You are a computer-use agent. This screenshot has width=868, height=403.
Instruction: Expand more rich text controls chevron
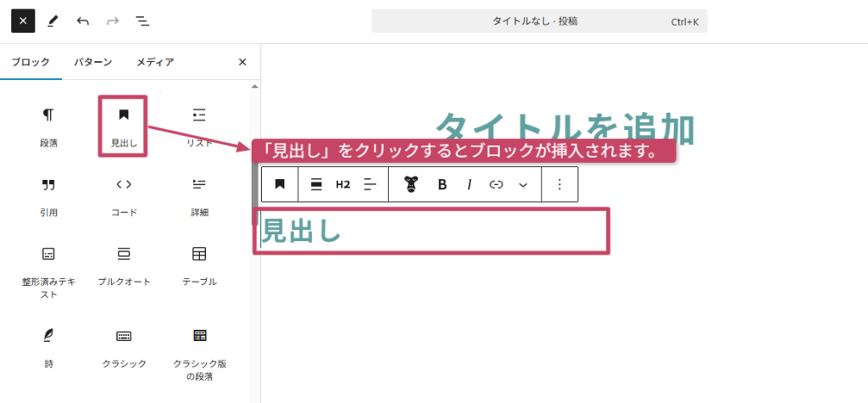[523, 185]
